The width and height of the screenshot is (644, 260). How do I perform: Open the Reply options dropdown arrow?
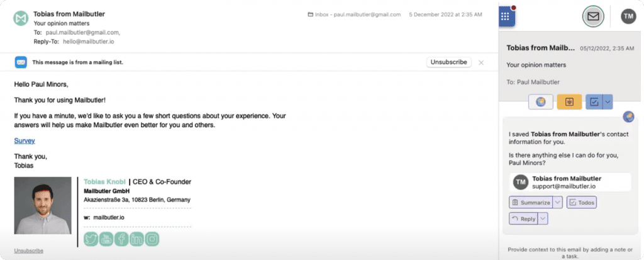tap(543, 218)
